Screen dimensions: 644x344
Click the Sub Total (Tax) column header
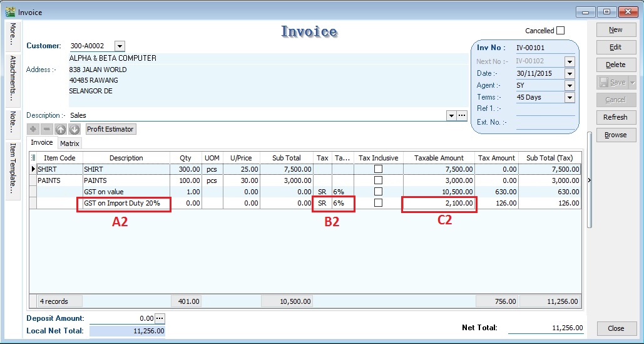point(549,158)
